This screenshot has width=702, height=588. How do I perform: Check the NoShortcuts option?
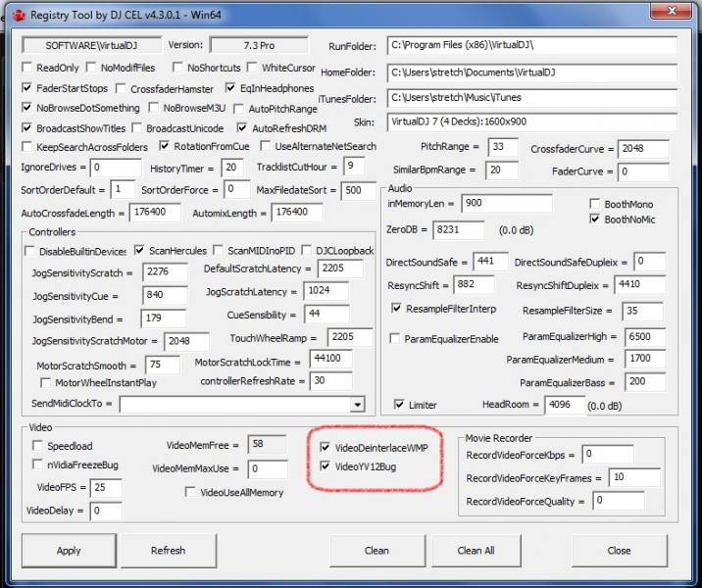point(177,68)
